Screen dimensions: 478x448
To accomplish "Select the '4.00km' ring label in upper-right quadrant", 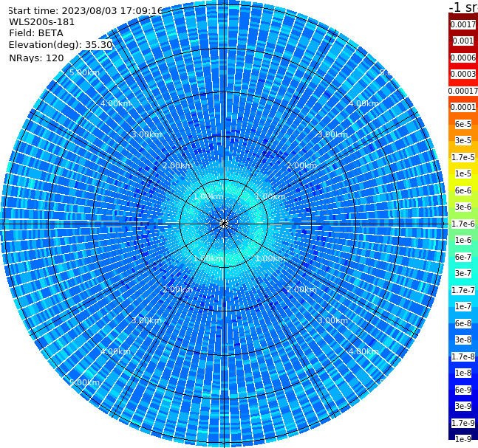I will click(x=363, y=103).
